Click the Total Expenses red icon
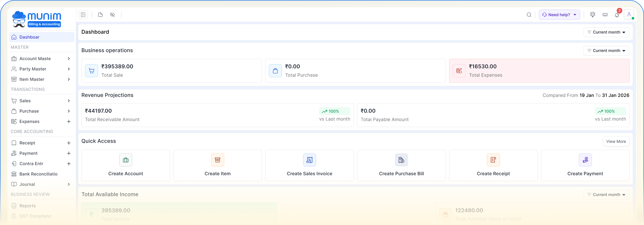This screenshot has width=644, height=225. [x=459, y=71]
